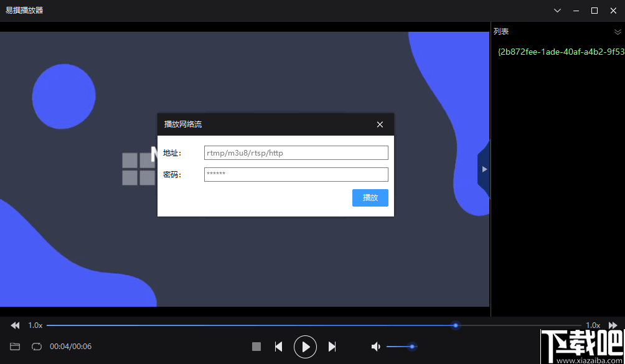
Task: Skip to previous track
Action: pos(279,347)
